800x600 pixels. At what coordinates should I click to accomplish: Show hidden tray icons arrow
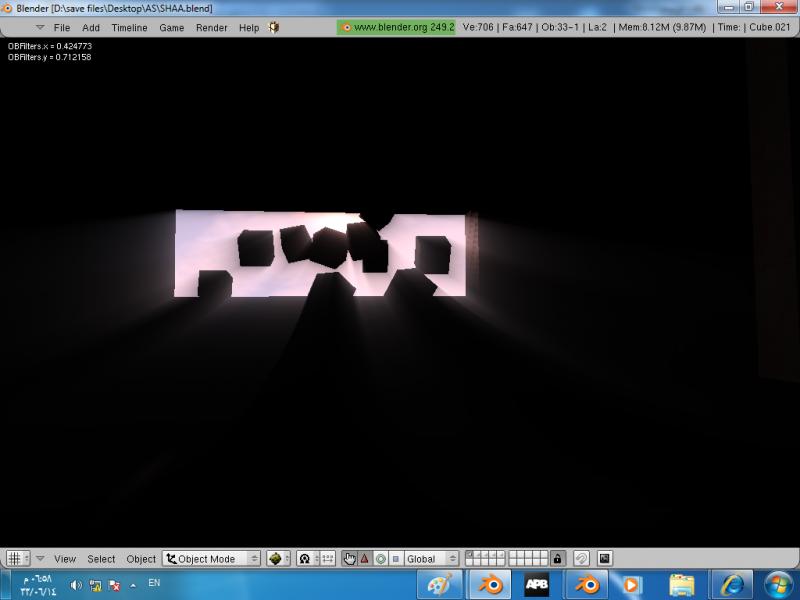click(133, 585)
